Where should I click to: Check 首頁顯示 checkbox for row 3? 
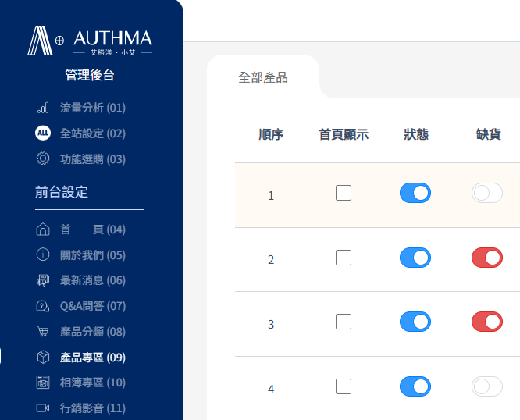click(344, 322)
